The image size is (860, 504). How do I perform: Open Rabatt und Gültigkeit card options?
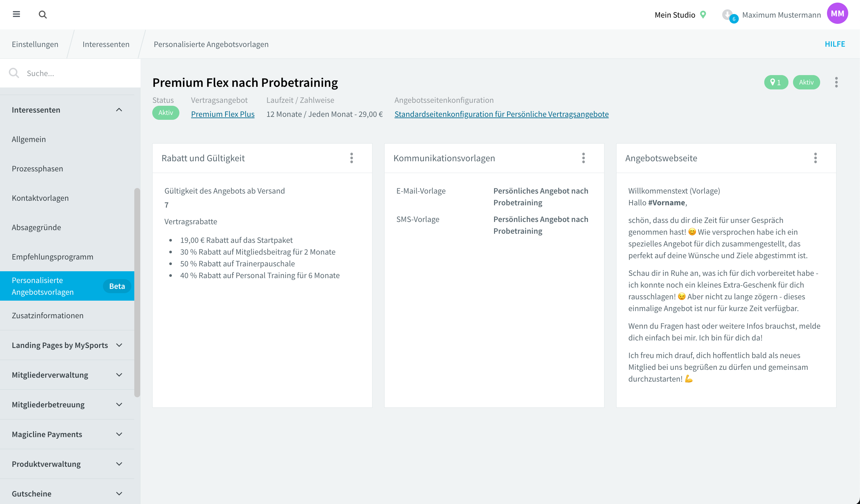click(x=352, y=158)
